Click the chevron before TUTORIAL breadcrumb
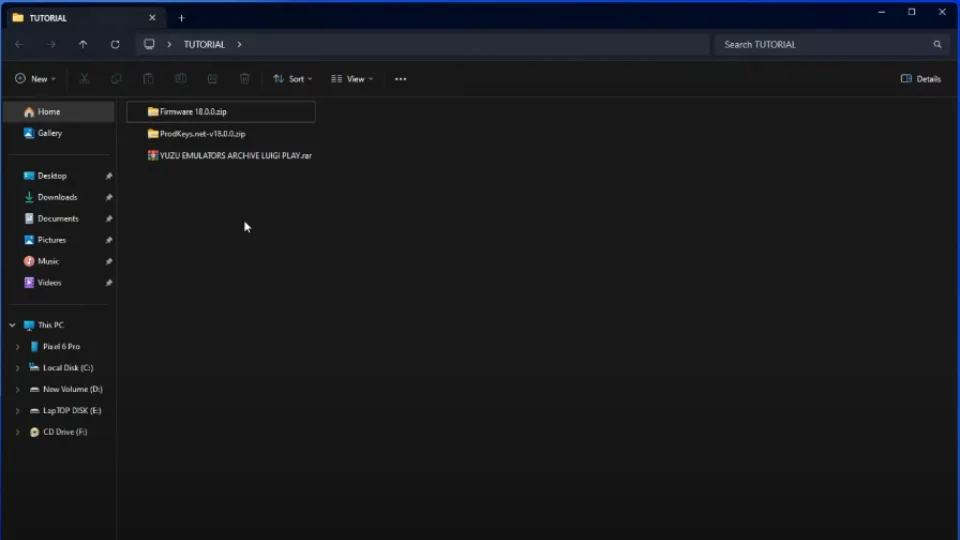Viewport: 960px width, 540px height. (170, 44)
